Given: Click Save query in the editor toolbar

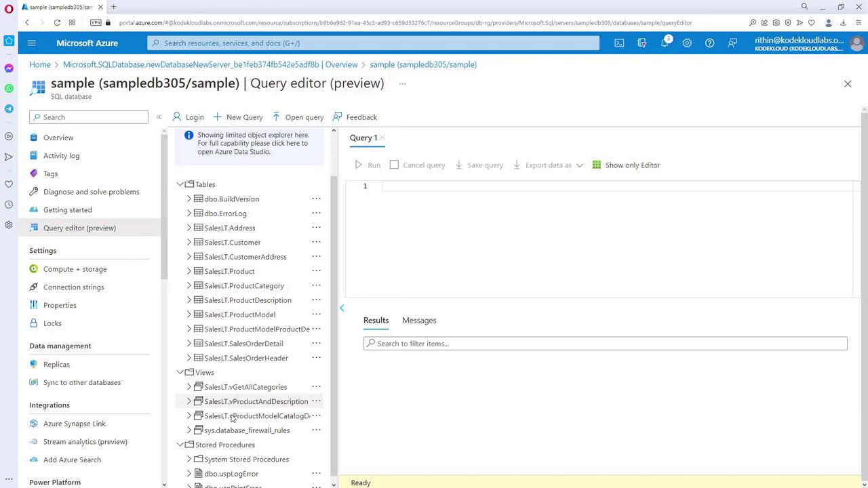Looking at the screenshot, I should (479, 165).
